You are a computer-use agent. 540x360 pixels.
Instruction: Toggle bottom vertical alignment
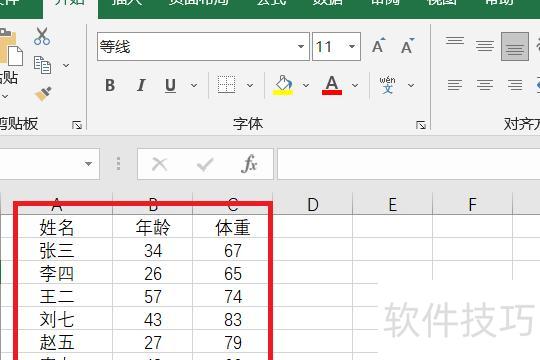(515, 47)
